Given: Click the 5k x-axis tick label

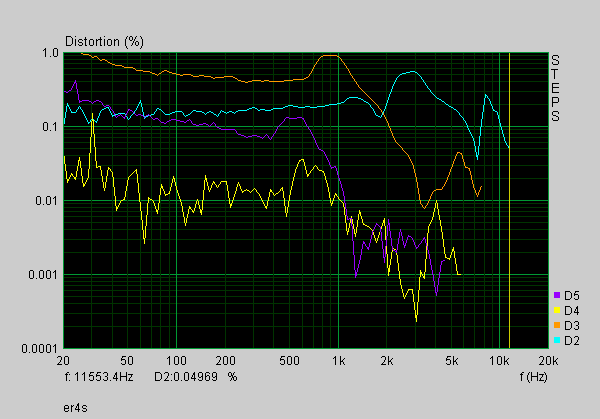Looking at the screenshot, I should click(x=452, y=361).
